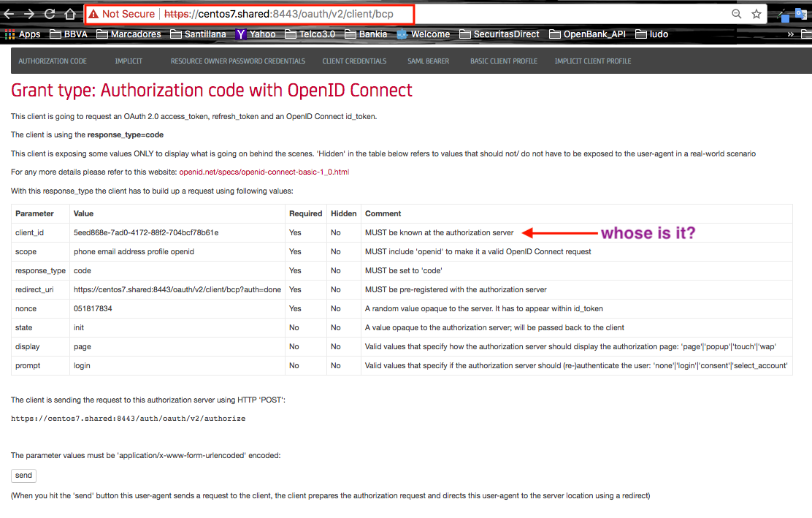This screenshot has width=812, height=518.
Task: Open the openid-connect-basic specification link
Action: (264, 172)
